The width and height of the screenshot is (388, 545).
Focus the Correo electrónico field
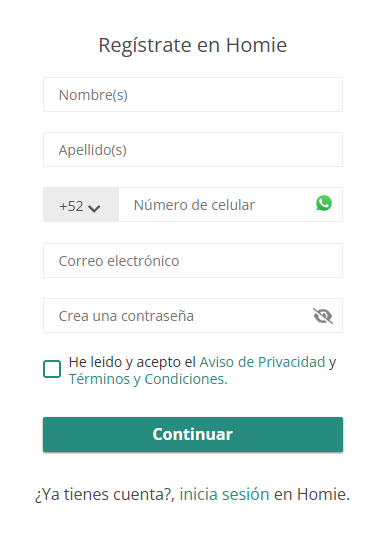click(193, 260)
